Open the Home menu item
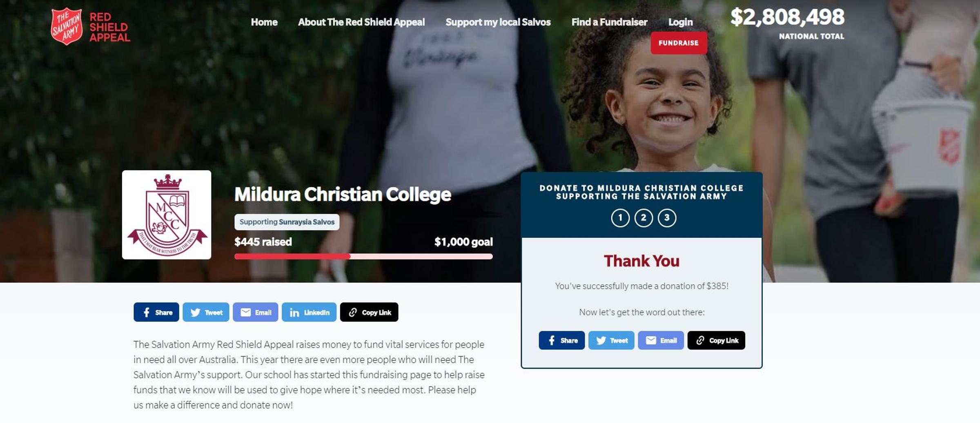The image size is (980, 423). point(264,22)
